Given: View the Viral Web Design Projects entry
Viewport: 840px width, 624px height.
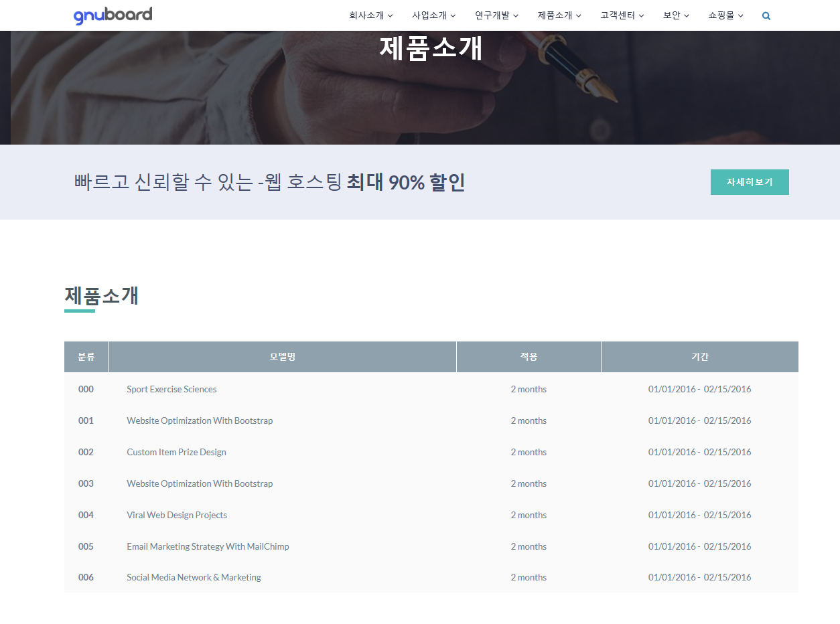Looking at the screenshot, I should 177,515.
